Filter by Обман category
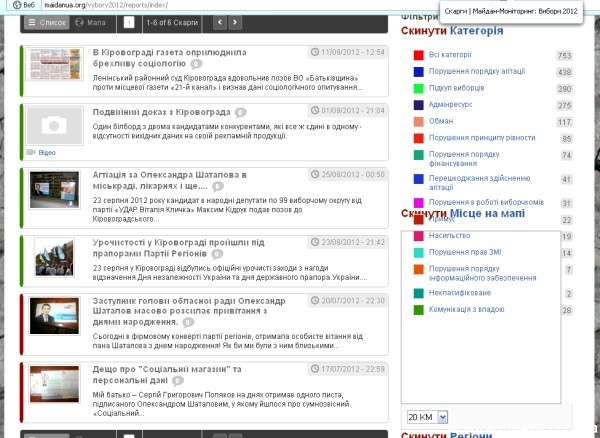Viewport: 600px width, 438px height. click(441, 121)
